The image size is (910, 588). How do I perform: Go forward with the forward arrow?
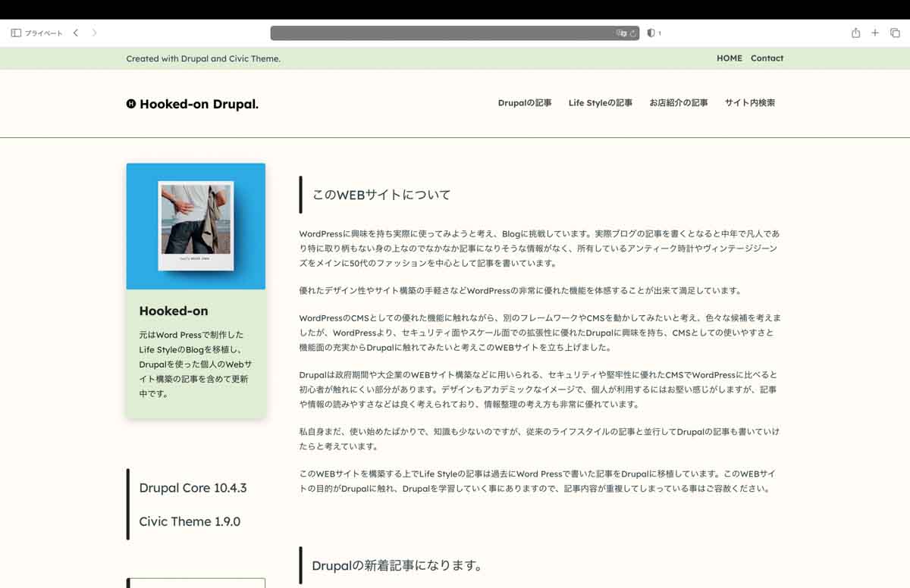[94, 33]
